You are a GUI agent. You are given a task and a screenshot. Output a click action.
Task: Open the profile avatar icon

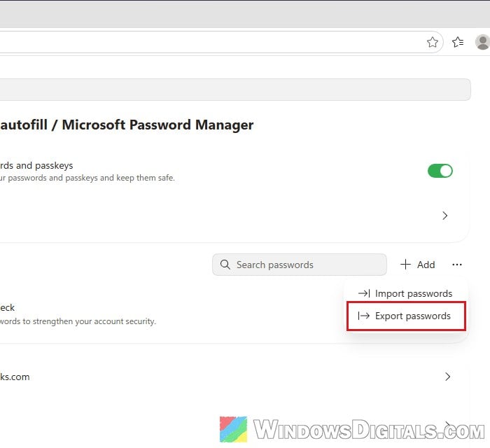(482, 42)
